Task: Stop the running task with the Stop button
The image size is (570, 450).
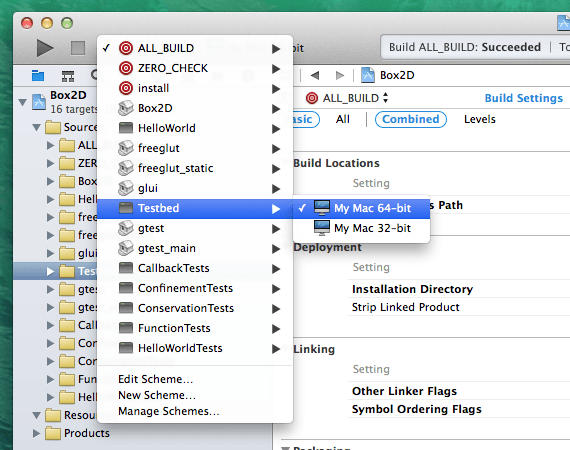Action: click(78, 48)
